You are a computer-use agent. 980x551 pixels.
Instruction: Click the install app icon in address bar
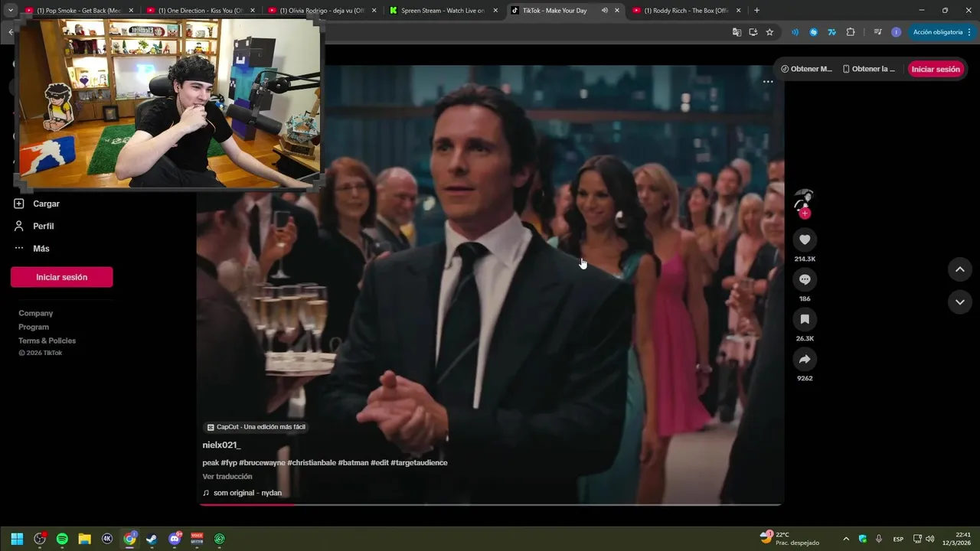pyautogui.click(x=753, y=32)
